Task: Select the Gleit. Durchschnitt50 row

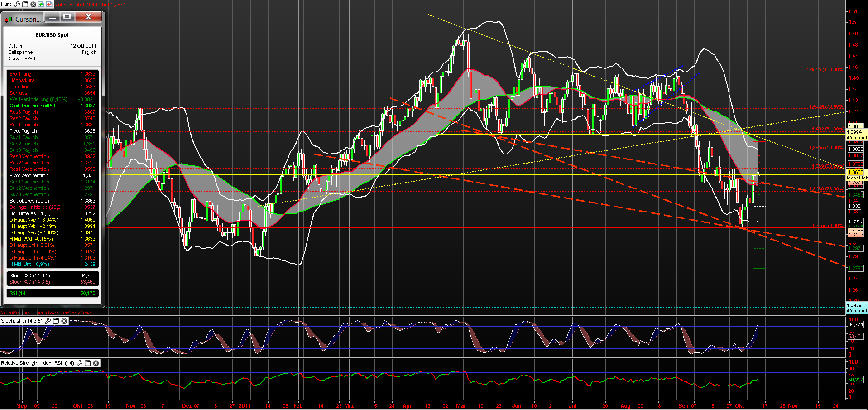Action: tap(52, 105)
